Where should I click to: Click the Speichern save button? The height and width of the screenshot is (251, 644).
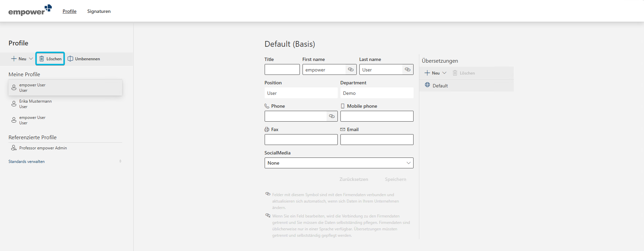click(x=396, y=179)
